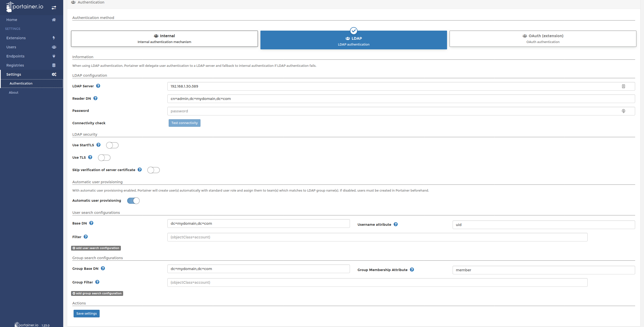Open Users via the people icon
The image size is (644, 327).
[54, 47]
